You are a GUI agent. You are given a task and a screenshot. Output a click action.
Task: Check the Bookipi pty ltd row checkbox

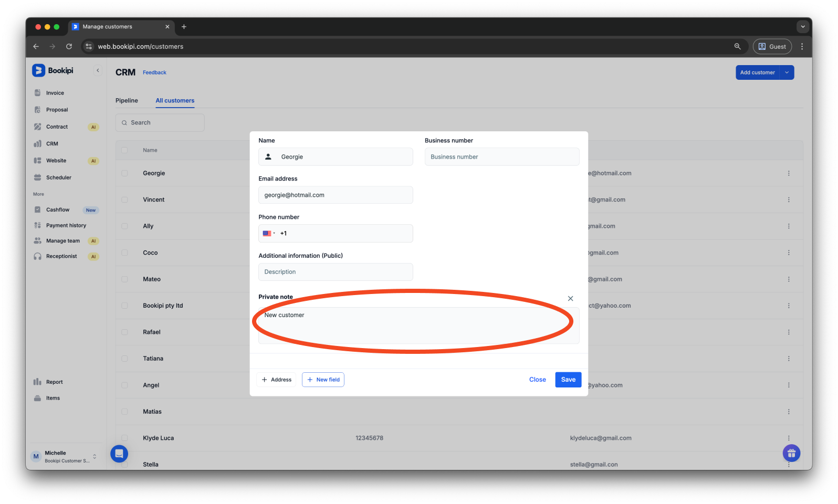[x=124, y=306]
